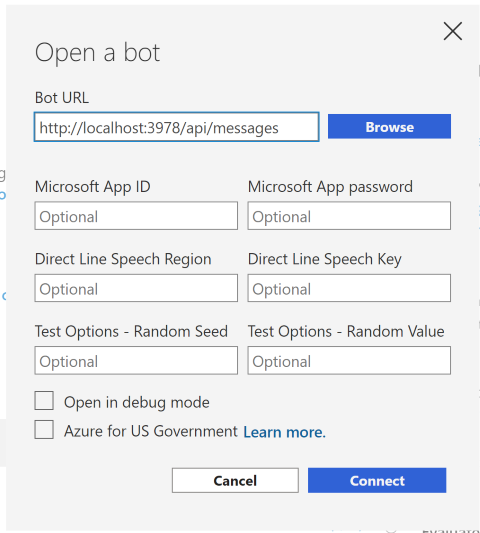Click into the Bot URL text field
The width and height of the screenshot is (480, 533).
pyautogui.click(x=176, y=127)
